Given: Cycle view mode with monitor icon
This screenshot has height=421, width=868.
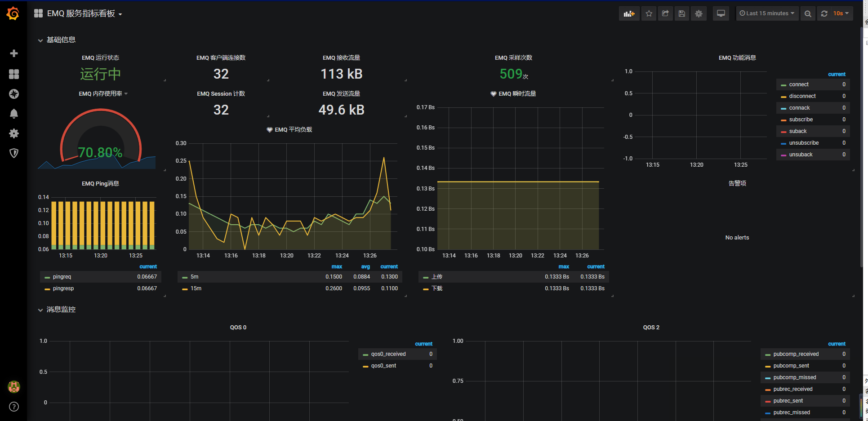Looking at the screenshot, I should 721,13.
